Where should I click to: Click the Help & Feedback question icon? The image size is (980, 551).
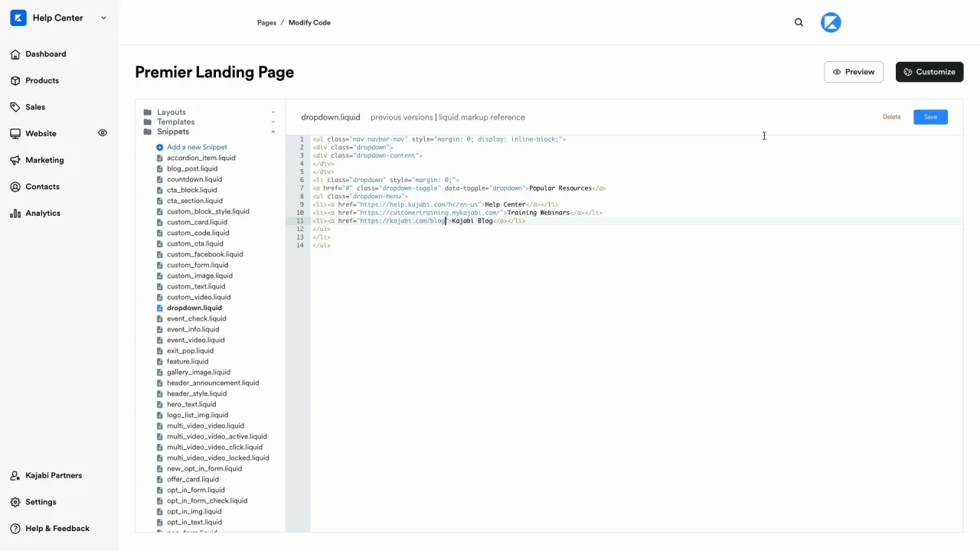(15, 529)
